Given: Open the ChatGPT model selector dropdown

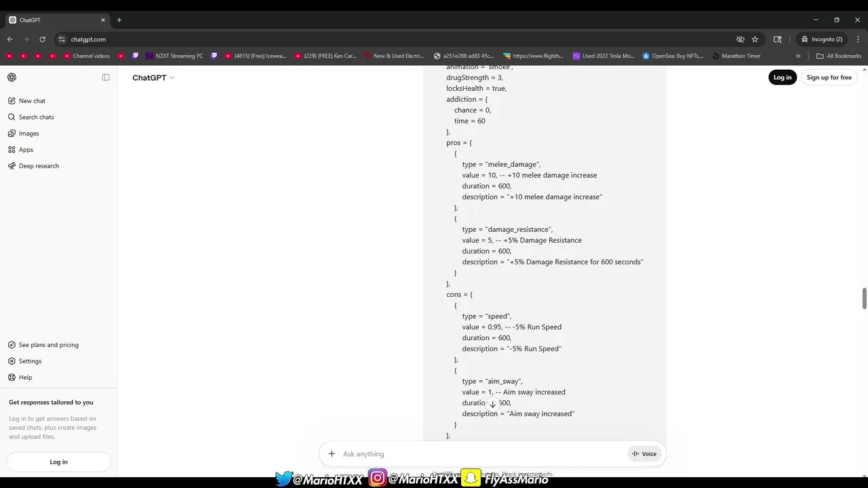Looking at the screenshot, I should point(153,78).
